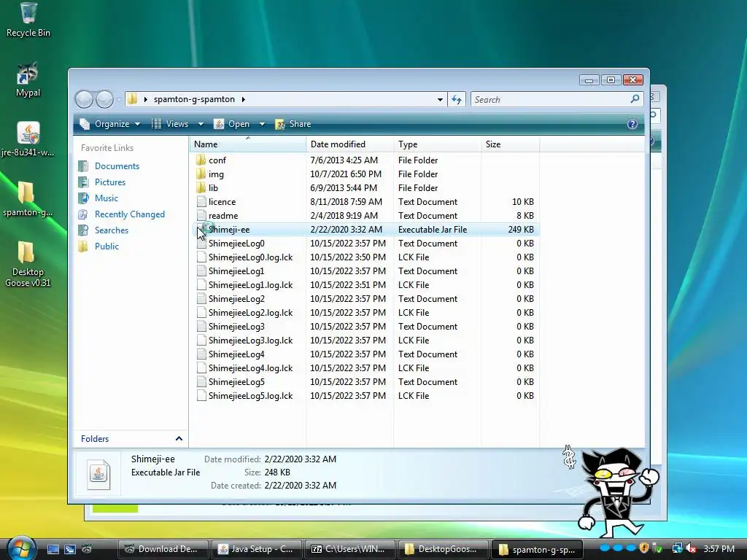Sort by the Type column header
Image resolution: width=747 pixels, height=560 pixels.
pyautogui.click(x=438, y=144)
